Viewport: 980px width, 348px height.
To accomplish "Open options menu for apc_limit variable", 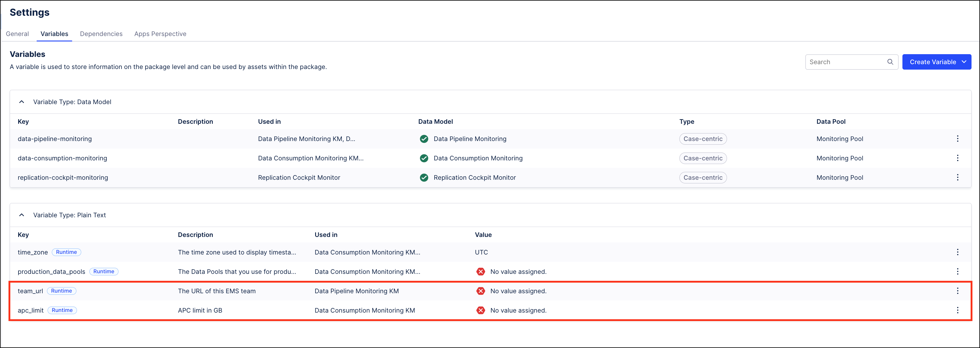I will [958, 310].
